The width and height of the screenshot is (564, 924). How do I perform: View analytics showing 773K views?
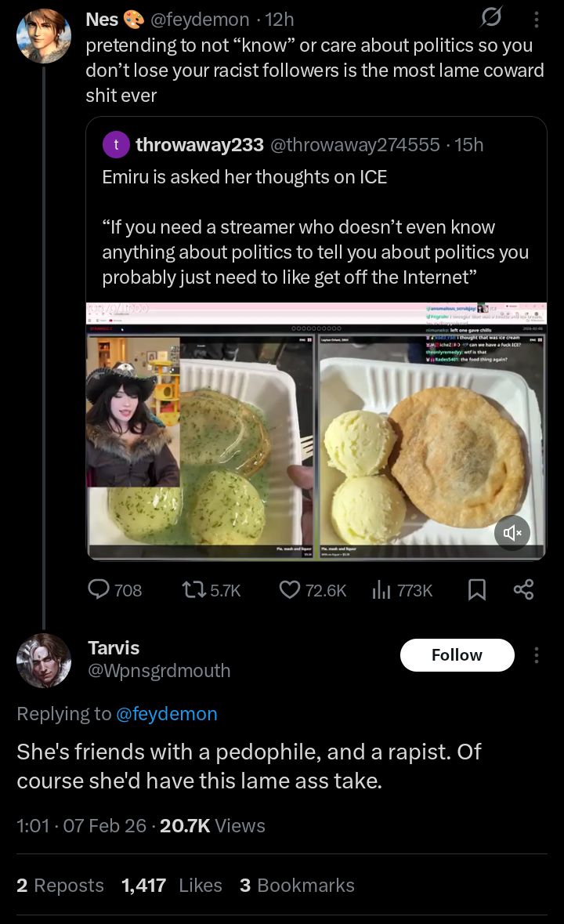[x=402, y=590]
